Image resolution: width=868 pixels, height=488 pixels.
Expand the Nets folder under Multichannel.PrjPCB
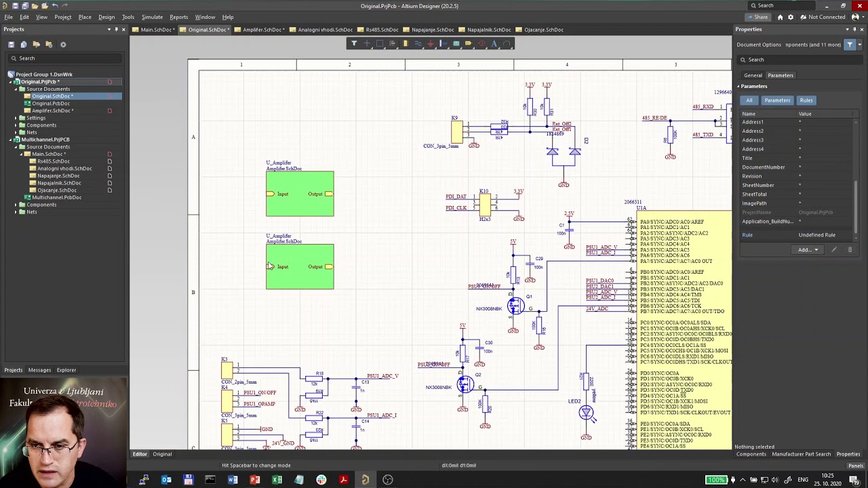tap(16, 212)
